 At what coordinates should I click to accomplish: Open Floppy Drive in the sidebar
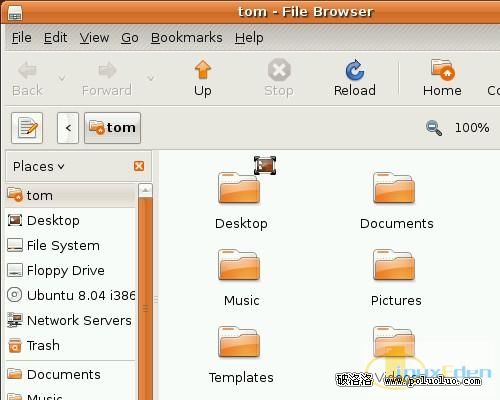pos(70,270)
